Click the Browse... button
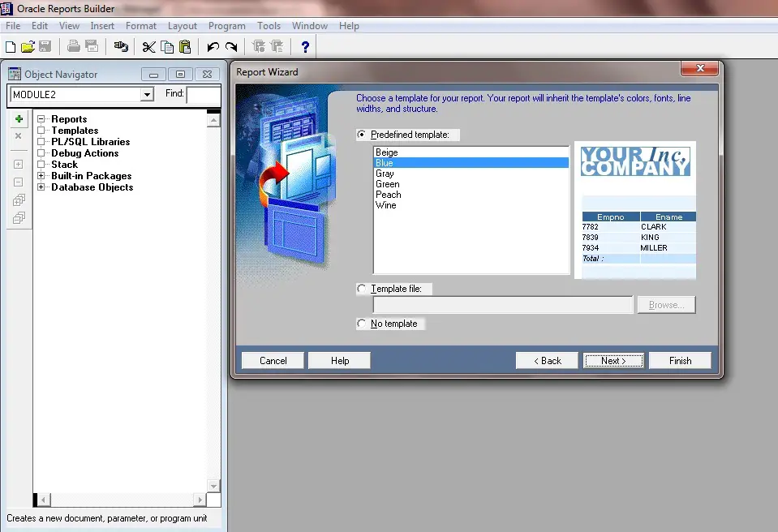The image size is (778, 532). (x=666, y=305)
